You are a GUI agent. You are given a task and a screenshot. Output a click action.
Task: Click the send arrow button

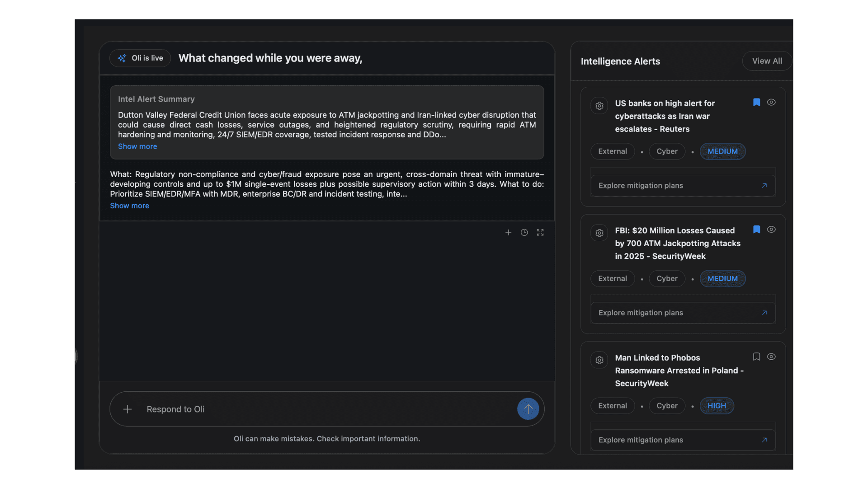pos(528,409)
